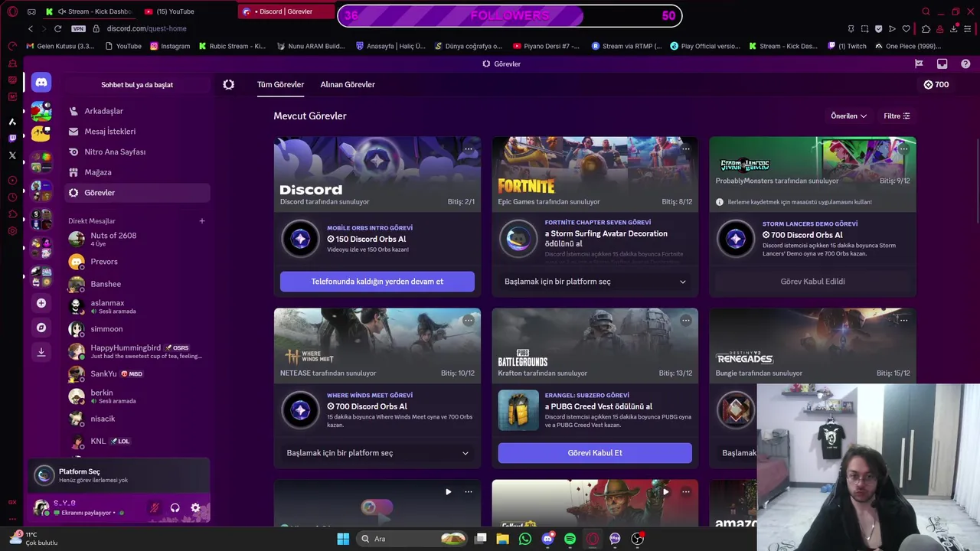The image size is (980, 551).
Task: Open Mesaj İstekleri in sidebar
Action: click(137, 132)
